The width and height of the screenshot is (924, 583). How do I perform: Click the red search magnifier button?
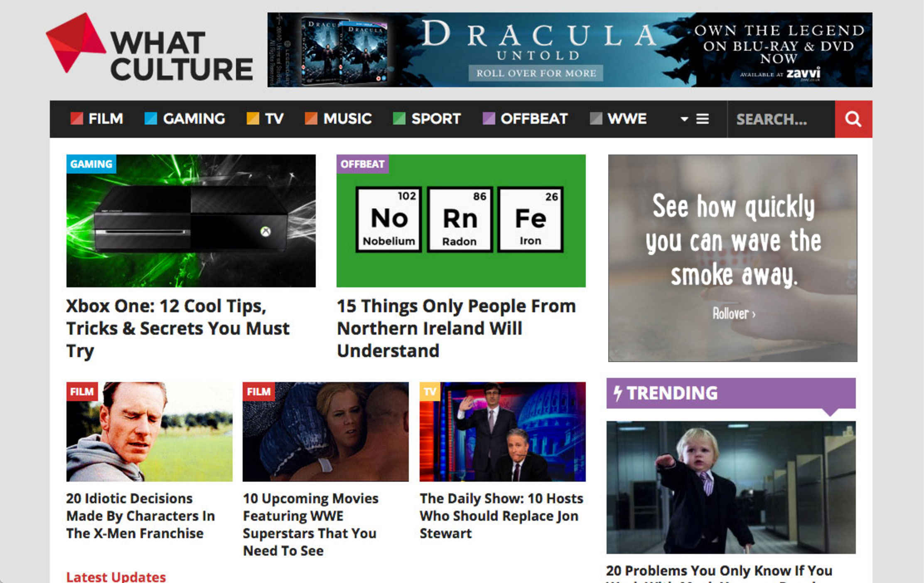tap(853, 119)
